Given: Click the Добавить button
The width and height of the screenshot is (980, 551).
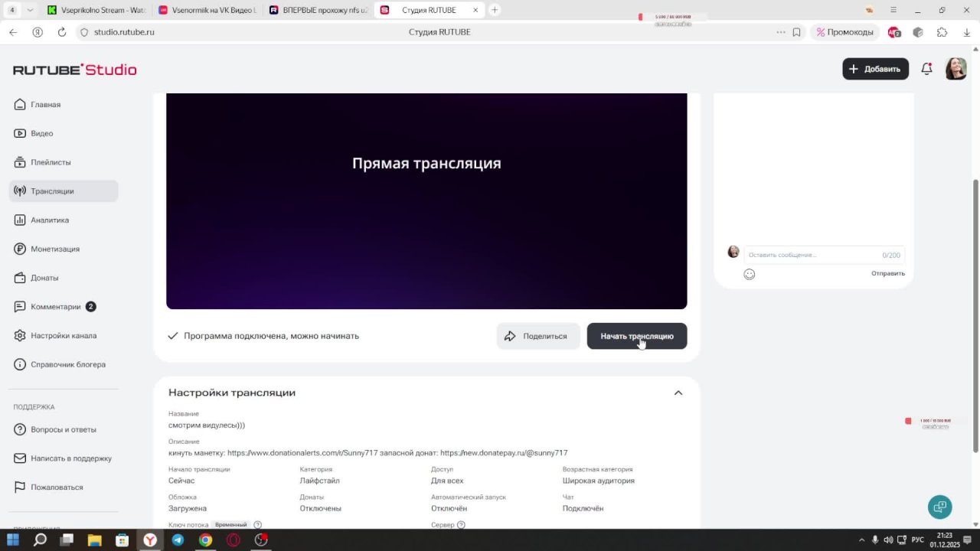Looking at the screenshot, I should coord(875,69).
